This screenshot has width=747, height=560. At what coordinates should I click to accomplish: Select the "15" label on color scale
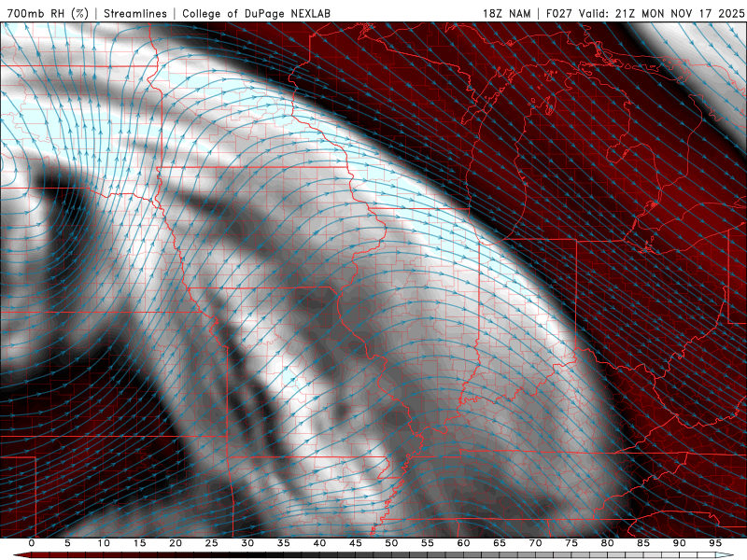tap(139, 543)
